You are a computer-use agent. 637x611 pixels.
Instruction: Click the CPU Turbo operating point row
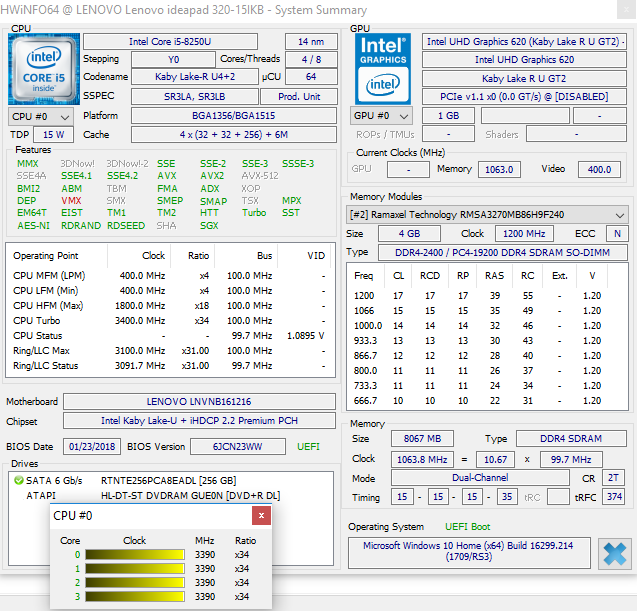[170, 321]
